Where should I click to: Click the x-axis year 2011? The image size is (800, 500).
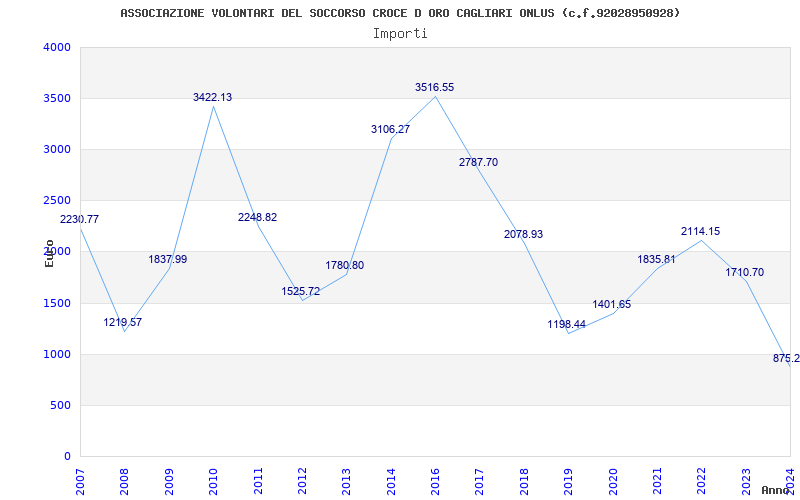point(258,481)
